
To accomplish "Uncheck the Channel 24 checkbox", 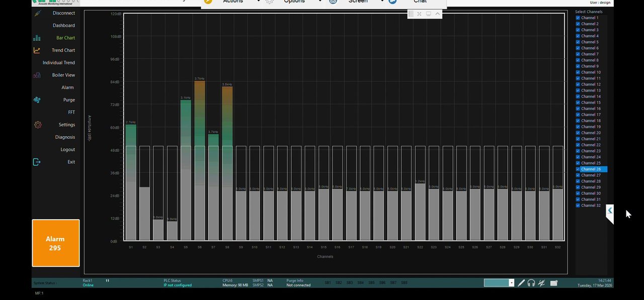I will pyautogui.click(x=578, y=157).
